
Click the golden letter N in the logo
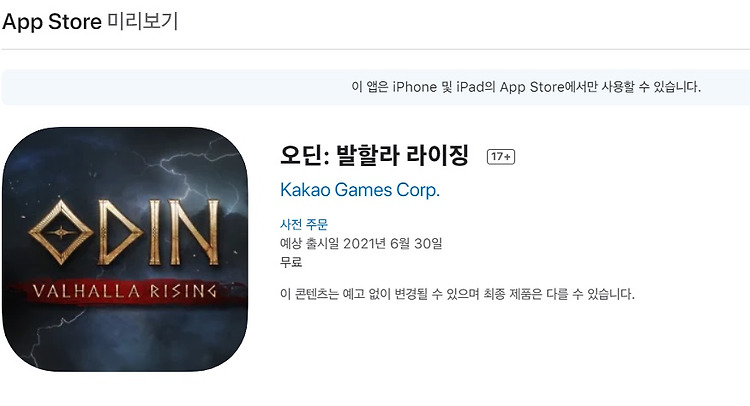click(x=193, y=232)
